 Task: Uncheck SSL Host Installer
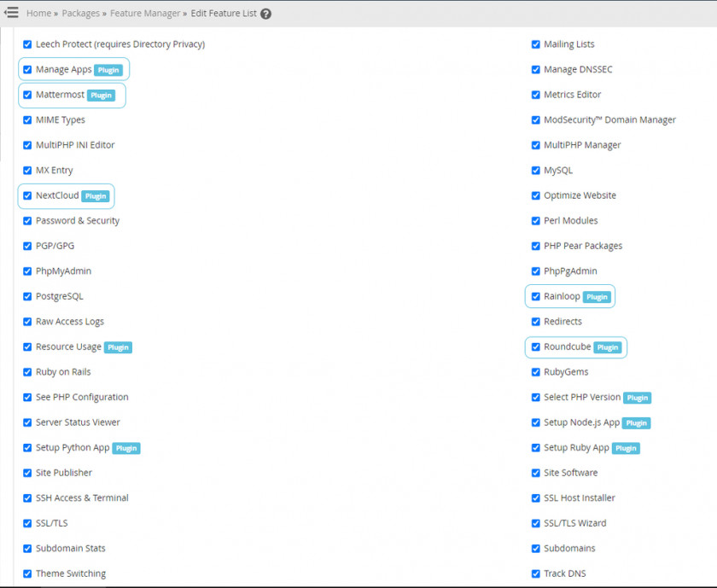[536, 498]
